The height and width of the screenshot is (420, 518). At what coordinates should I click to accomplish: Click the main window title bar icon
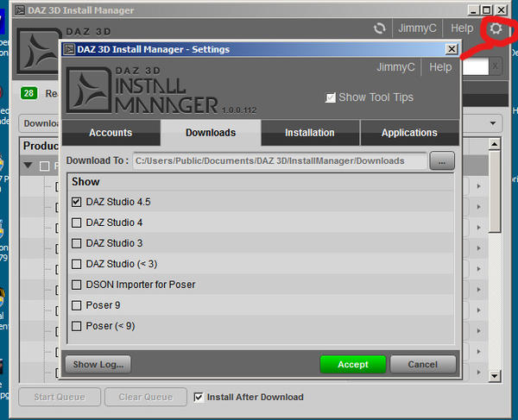tap(20, 10)
